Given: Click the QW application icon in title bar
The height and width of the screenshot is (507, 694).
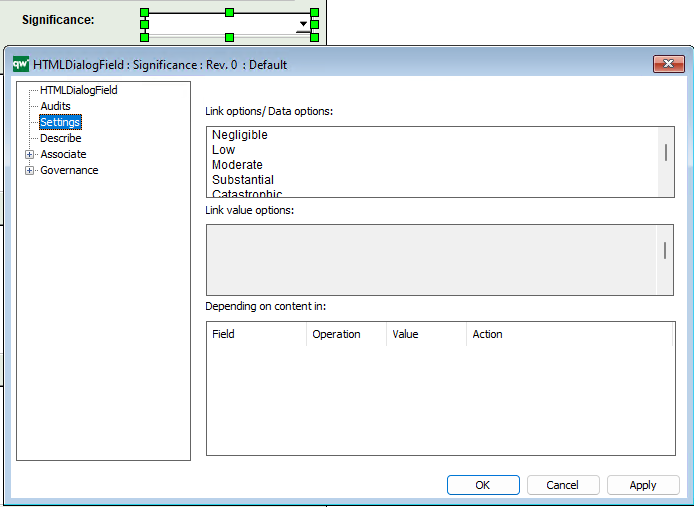Looking at the screenshot, I should [20, 65].
